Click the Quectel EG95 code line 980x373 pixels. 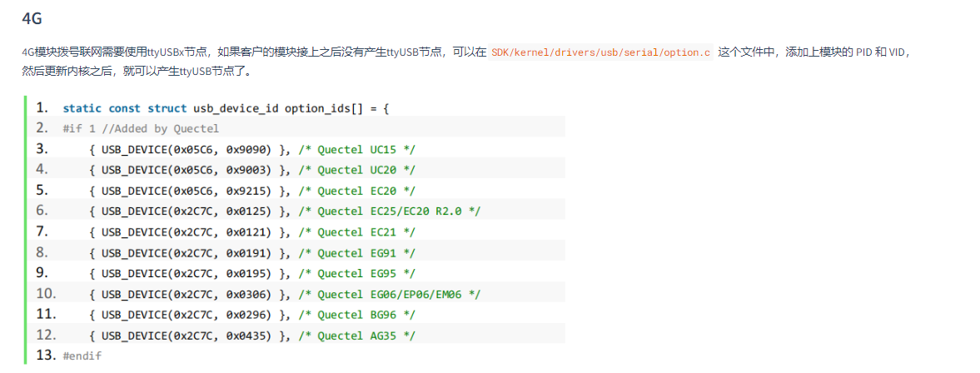250,274
